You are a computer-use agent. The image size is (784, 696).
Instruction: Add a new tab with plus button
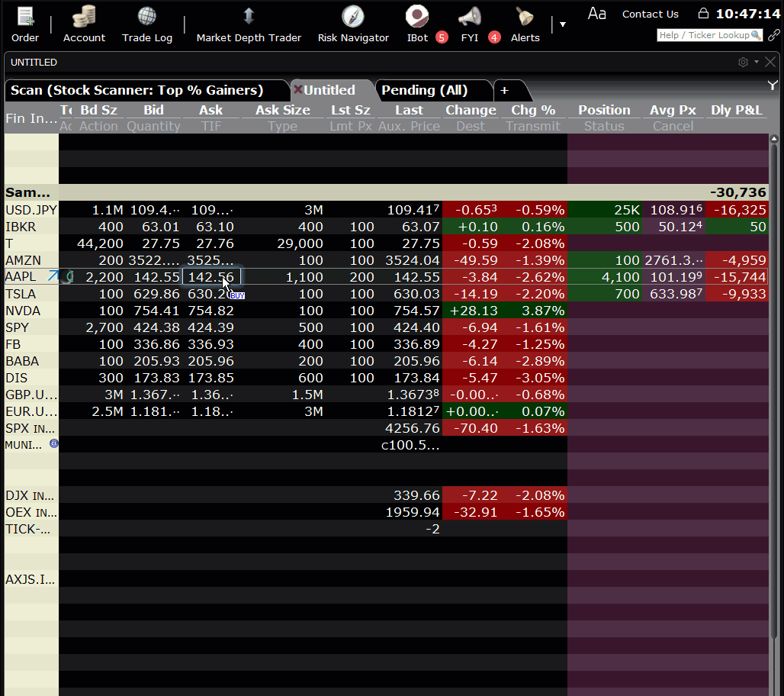click(x=505, y=91)
